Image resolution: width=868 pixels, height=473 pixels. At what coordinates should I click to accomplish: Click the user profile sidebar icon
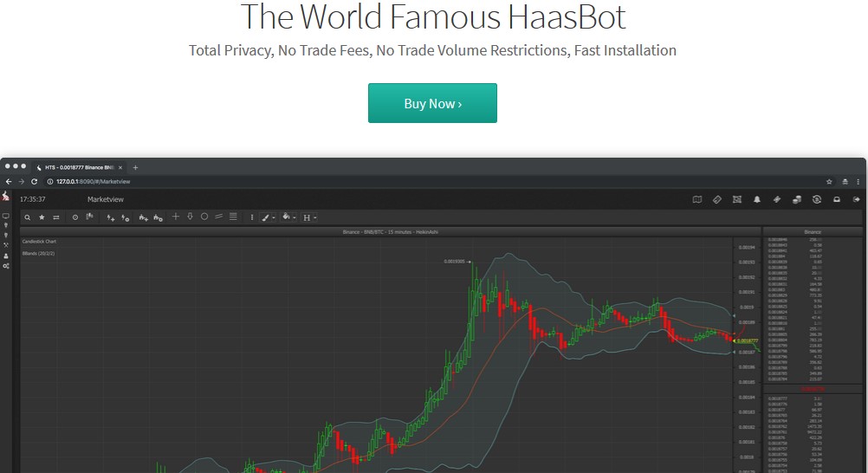coord(5,256)
